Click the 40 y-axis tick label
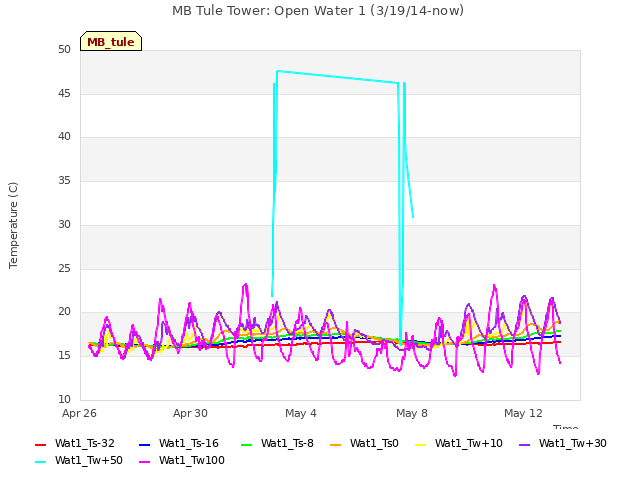Screen dimensions: 640x480 click(64, 137)
